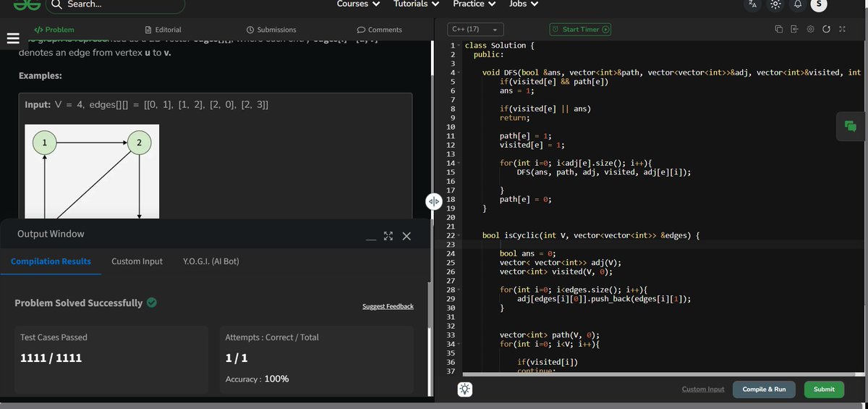Open the Tutorials dropdown menu

(x=416, y=4)
